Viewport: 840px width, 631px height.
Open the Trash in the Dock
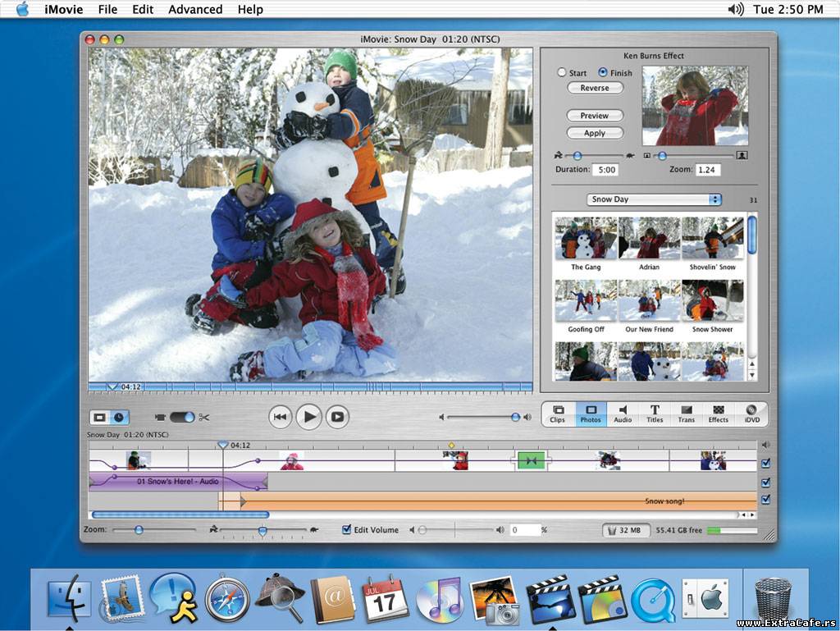coord(775,601)
